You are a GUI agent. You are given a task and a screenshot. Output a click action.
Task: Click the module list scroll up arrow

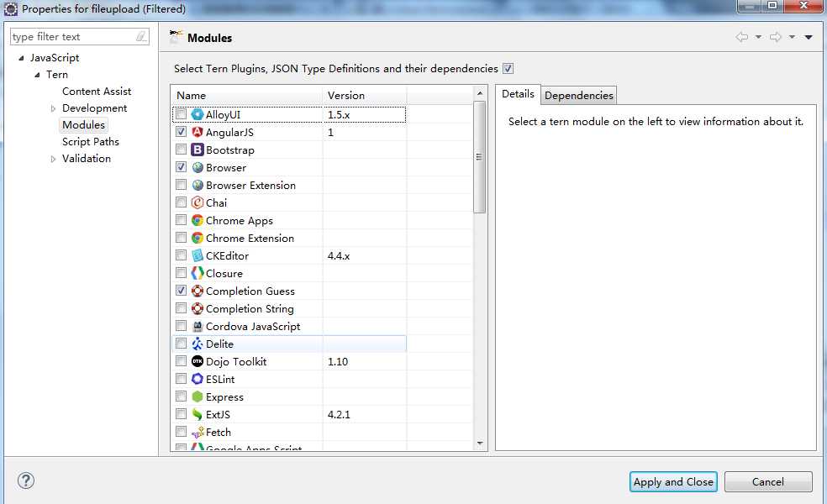[479, 93]
